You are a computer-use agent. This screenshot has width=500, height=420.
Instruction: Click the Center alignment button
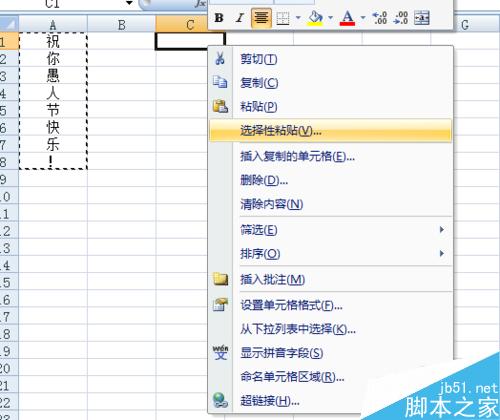pyautogui.click(x=261, y=18)
